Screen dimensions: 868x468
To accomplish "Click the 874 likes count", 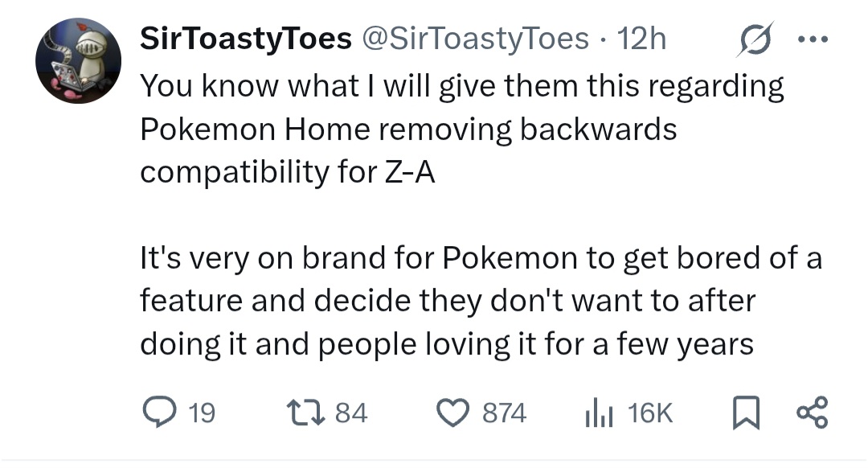I will 504,414.
